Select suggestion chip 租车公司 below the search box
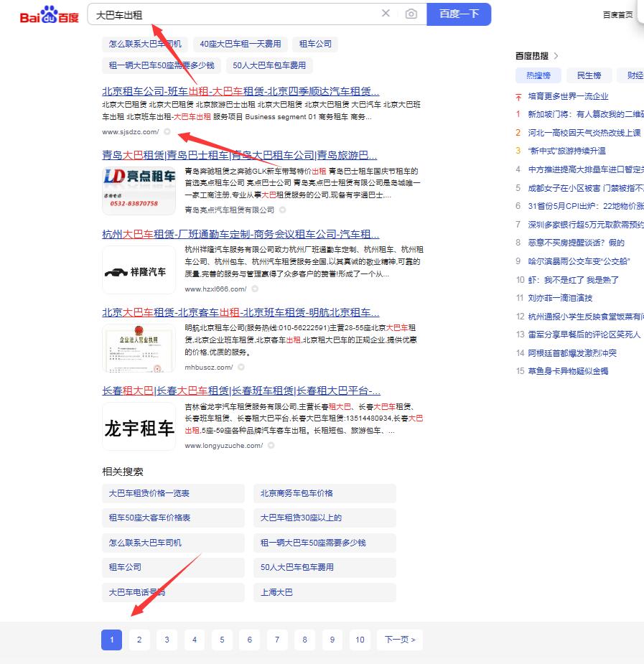The image size is (644, 664). (315, 44)
